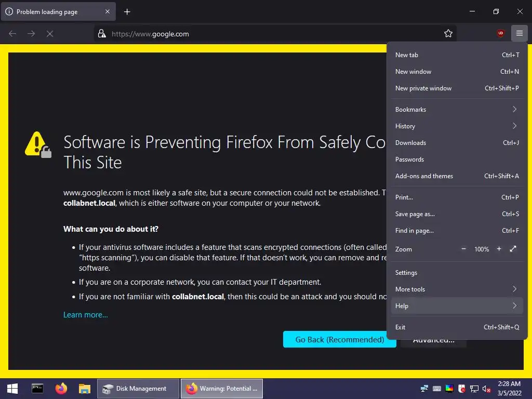
Task: Click the partially hidden Advanced... button
Action: [x=434, y=343]
